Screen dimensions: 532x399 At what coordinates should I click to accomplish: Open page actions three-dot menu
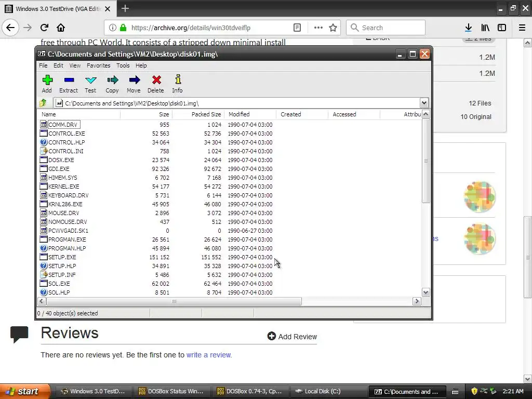318,28
